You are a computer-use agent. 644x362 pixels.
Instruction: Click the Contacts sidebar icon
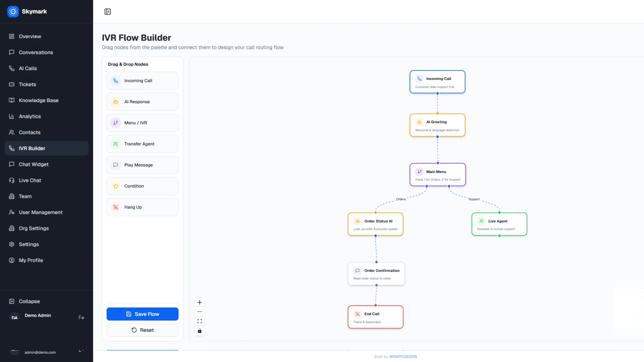tap(12, 132)
